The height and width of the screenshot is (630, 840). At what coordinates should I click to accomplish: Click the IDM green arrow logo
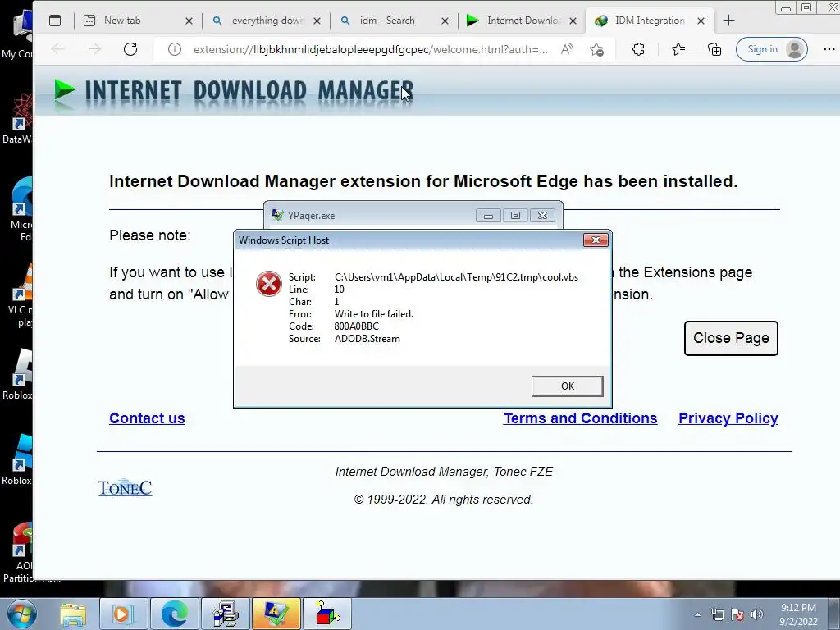tap(64, 90)
